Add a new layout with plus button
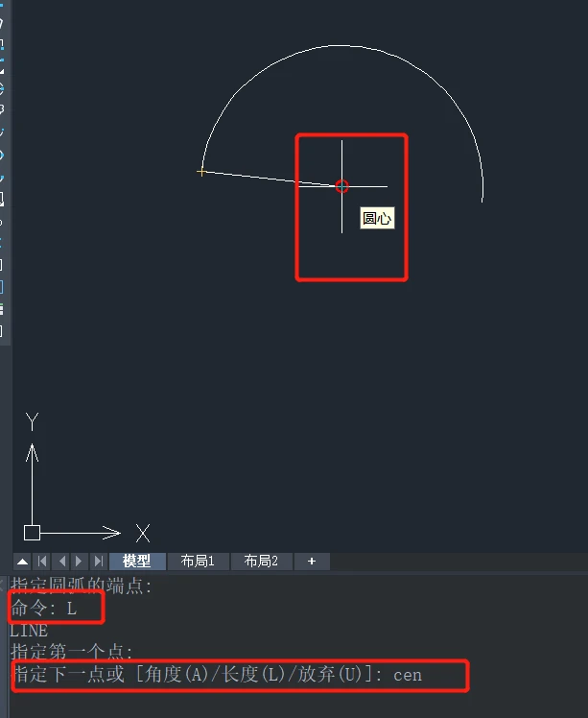Screen dimensions: 588x718 click(312, 561)
